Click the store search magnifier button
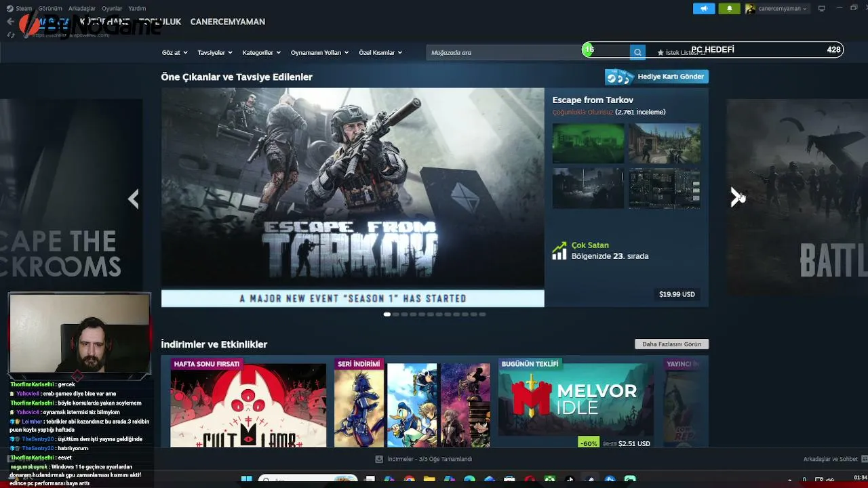Viewport: 868px width, 488px height. point(637,52)
